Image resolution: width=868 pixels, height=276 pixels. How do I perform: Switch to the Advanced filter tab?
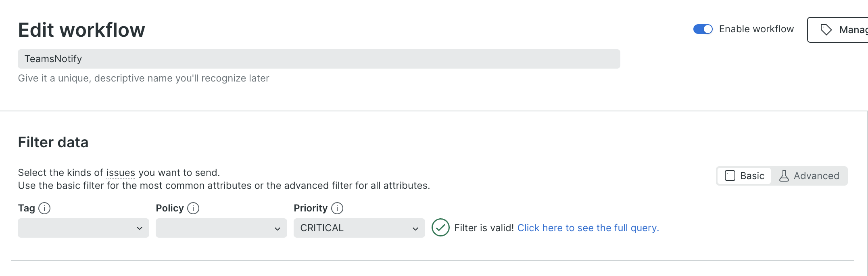(x=809, y=176)
